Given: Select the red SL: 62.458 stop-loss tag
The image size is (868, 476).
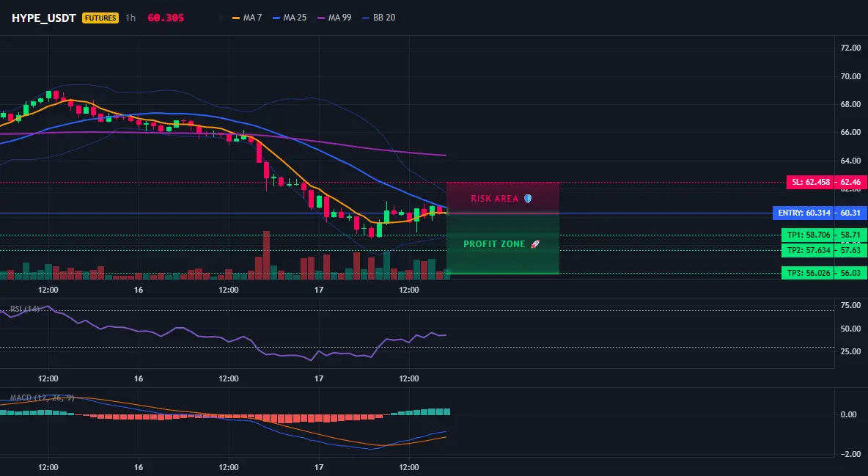Looking at the screenshot, I should 810,183.
